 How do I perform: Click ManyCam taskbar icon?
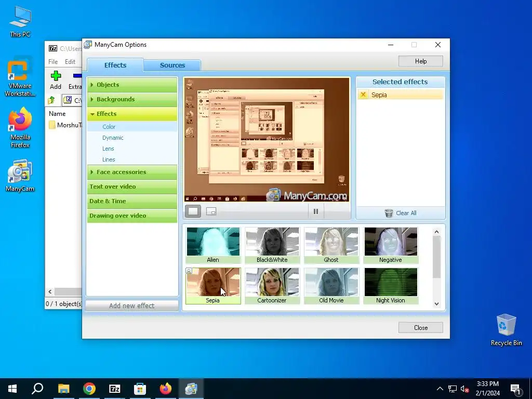(x=191, y=389)
